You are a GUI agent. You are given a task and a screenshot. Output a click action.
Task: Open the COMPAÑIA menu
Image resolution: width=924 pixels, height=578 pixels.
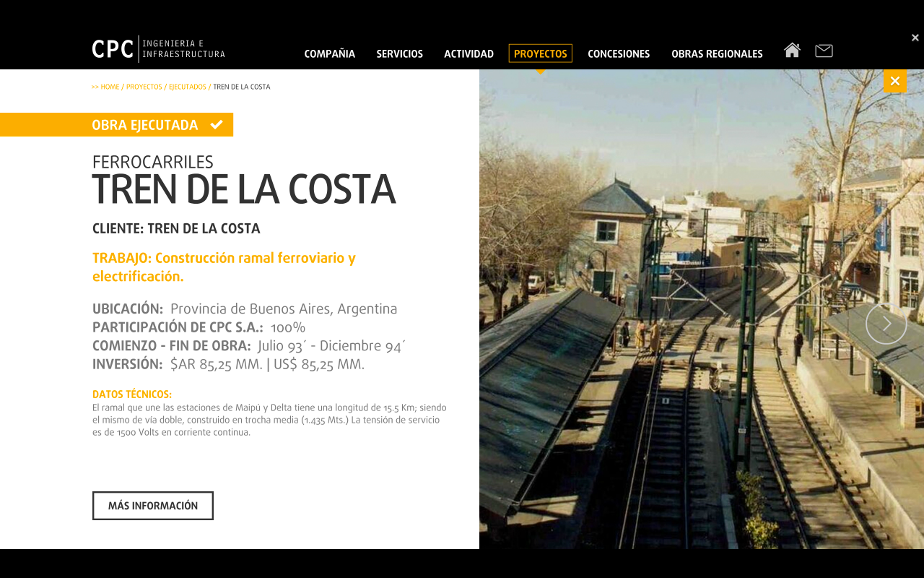[330, 53]
